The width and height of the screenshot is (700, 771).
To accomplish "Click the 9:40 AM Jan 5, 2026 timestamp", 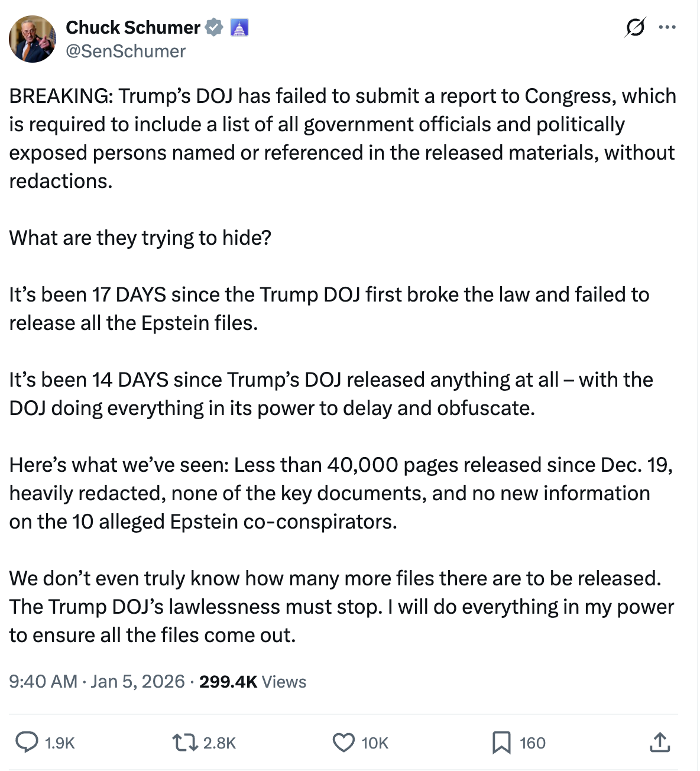I will click(x=97, y=682).
